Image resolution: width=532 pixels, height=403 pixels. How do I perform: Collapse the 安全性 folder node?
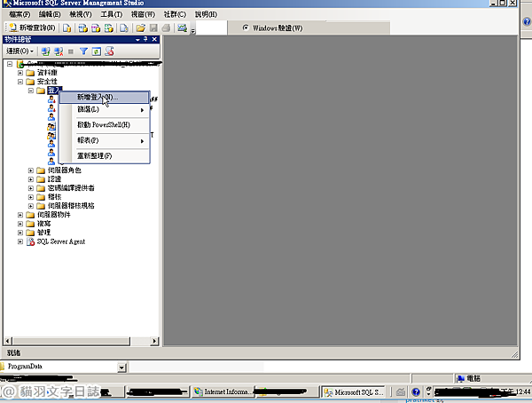coord(20,82)
